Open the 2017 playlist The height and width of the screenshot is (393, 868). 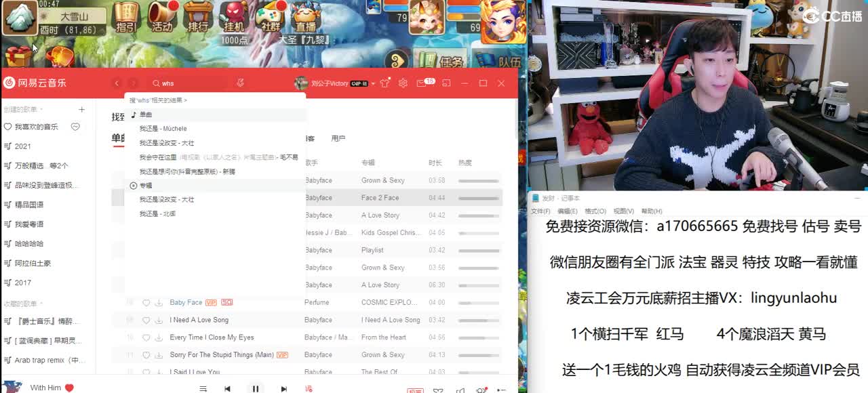point(23,283)
